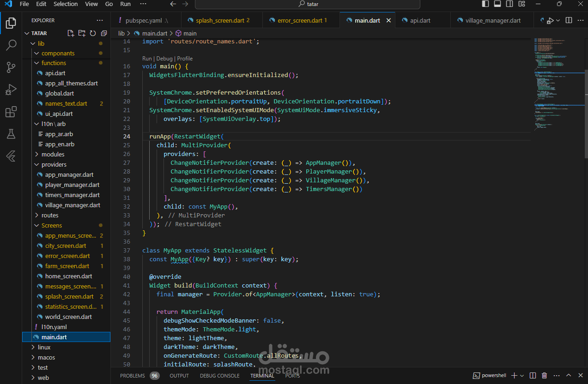The image size is (588, 384).
Task: Collapse all folders in Explorer
Action: tap(103, 33)
